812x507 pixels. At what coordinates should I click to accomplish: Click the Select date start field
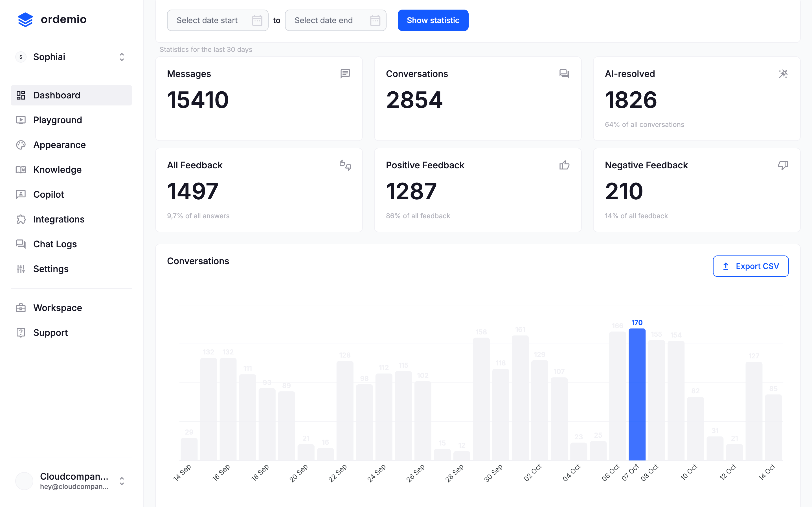[208, 21]
